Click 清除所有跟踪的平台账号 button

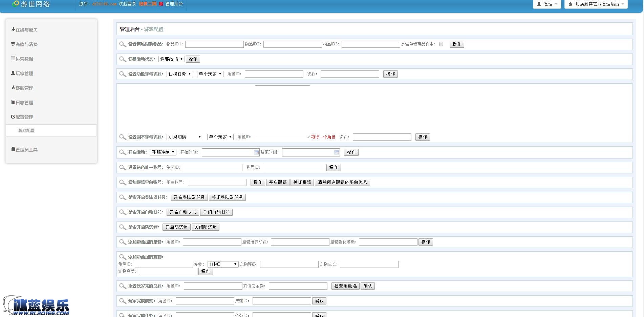343,182
